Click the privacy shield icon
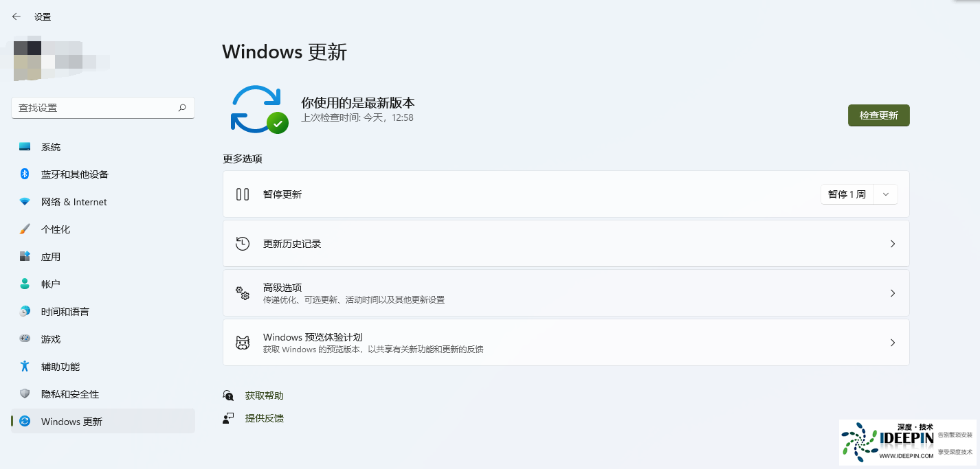980x469 pixels. 25,394
